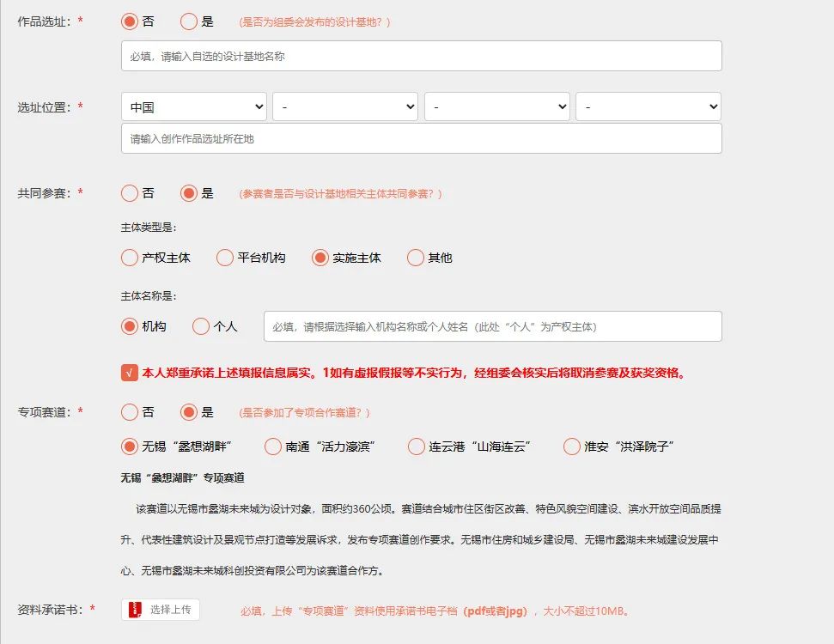This screenshot has width=834, height=644.
Task: Open the 中国 country dropdown
Action: [194, 106]
